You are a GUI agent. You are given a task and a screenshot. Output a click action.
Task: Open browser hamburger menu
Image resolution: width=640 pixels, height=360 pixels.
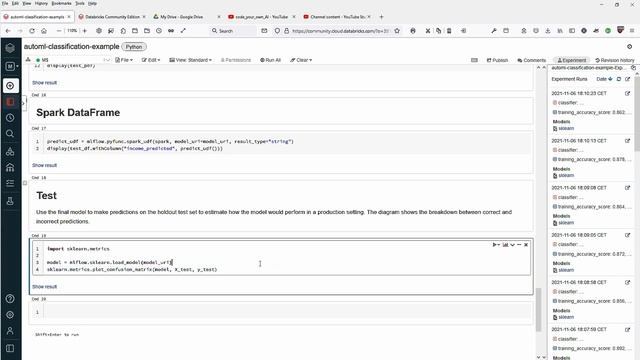pos(632,31)
